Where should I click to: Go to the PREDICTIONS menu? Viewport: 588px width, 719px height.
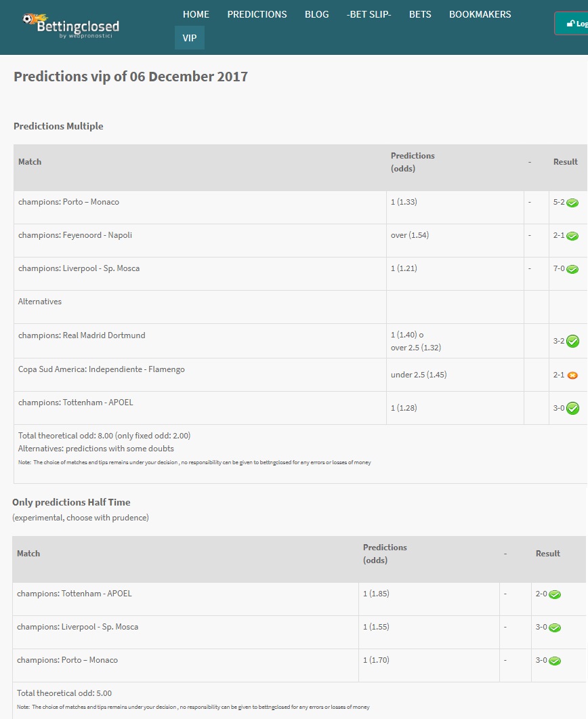tap(257, 14)
